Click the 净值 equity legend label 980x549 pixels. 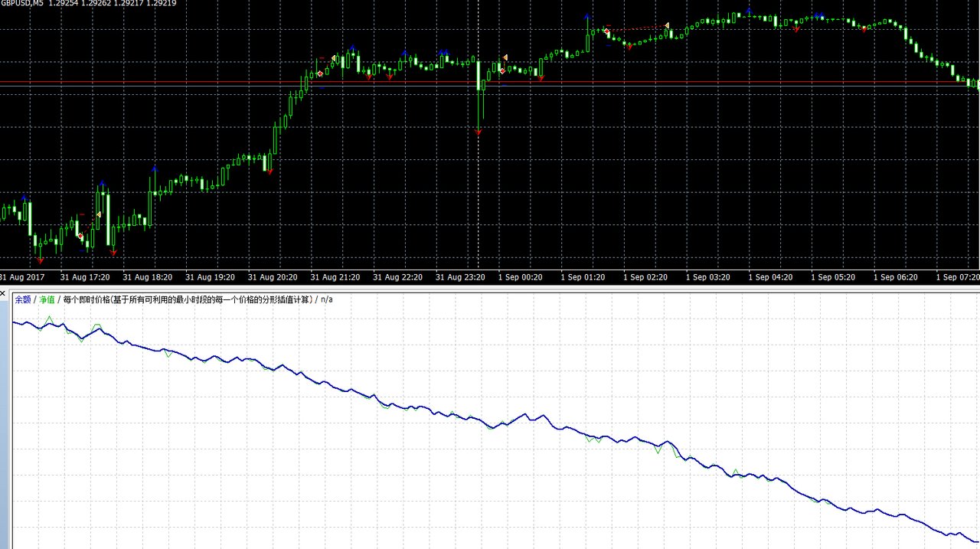click(x=47, y=299)
